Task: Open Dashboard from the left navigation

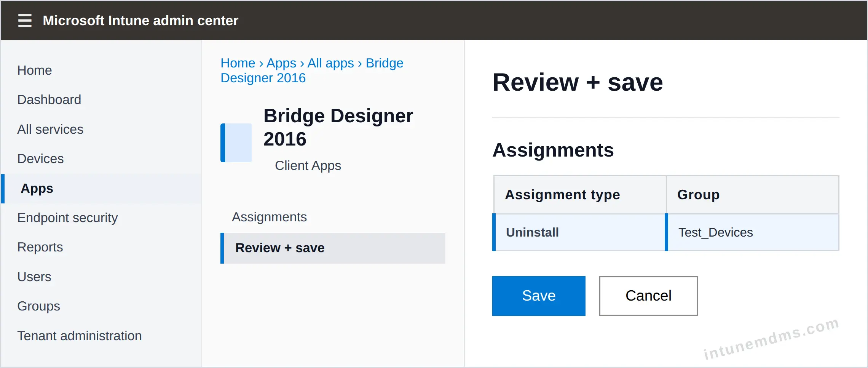Action: coord(49,100)
